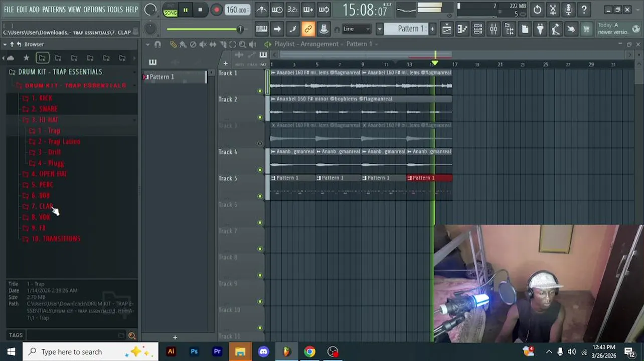
Task: Open the browser favorites star icon
Action: 26,58
